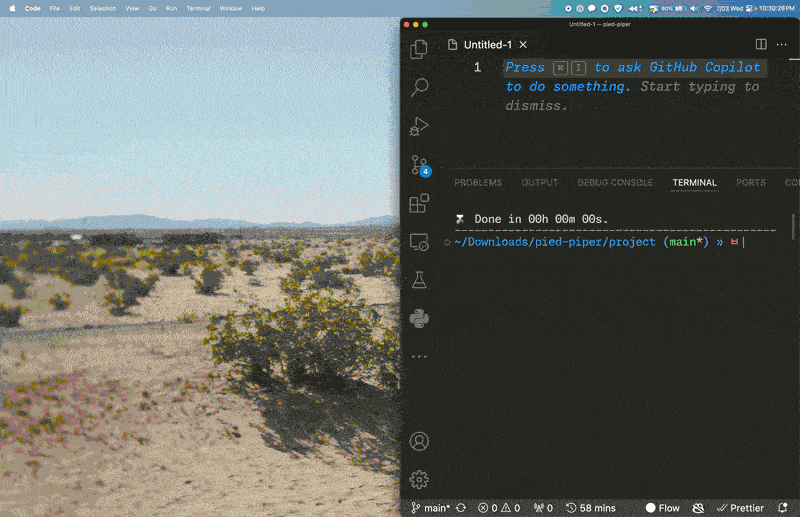Open the Run and Debug view
800x517 pixels.
(419, 127)
